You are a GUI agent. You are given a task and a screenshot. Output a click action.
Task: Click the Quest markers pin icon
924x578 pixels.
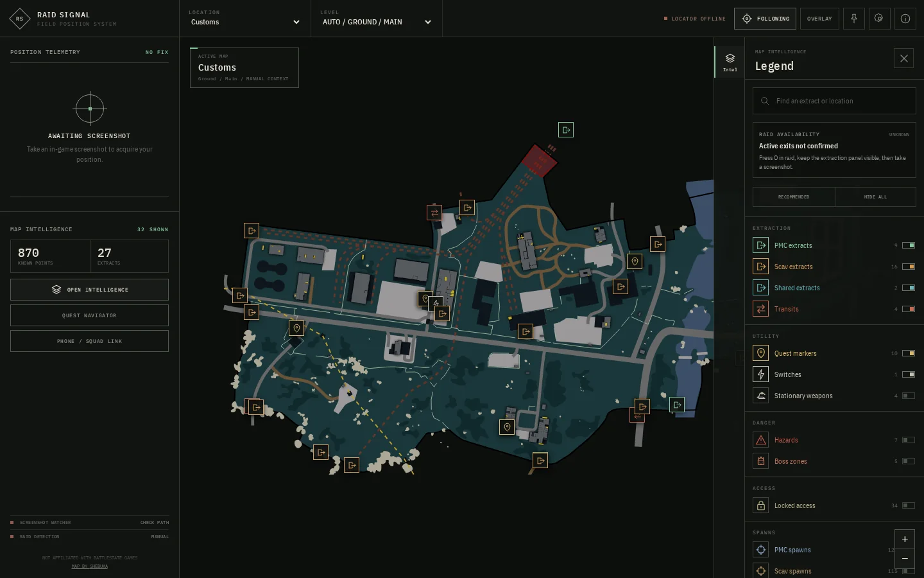(760, 353)
